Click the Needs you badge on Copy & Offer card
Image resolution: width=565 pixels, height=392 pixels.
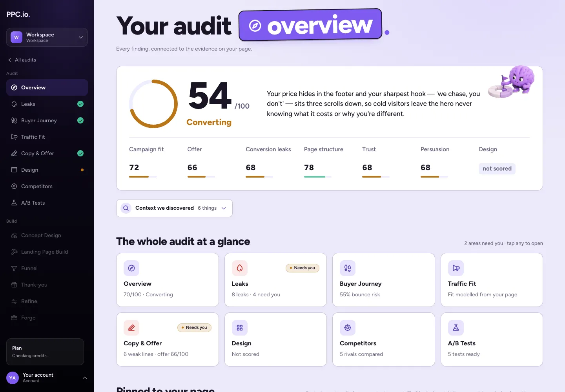click(194, 328)
